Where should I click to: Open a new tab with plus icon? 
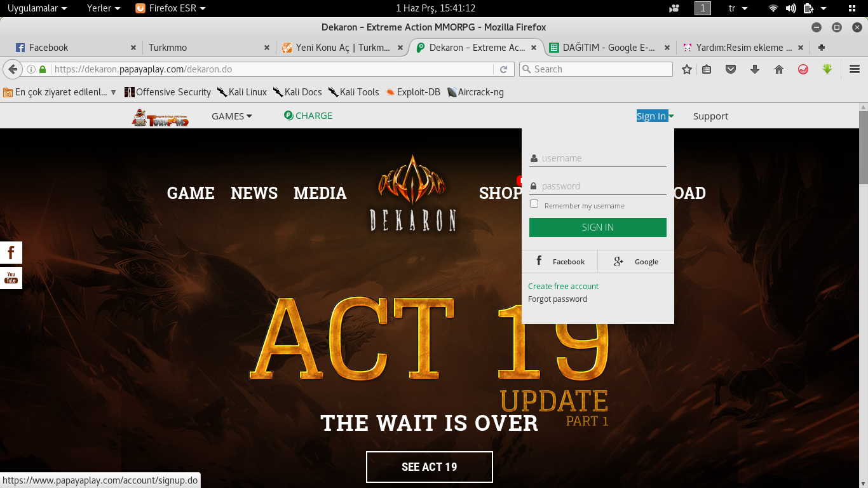point(822,48)
